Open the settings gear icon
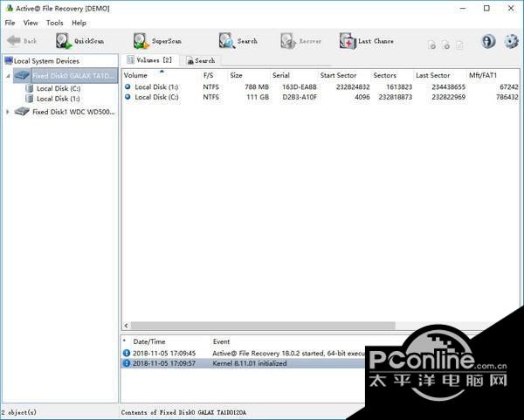524x420 pixels. click(x=511, y=41)
